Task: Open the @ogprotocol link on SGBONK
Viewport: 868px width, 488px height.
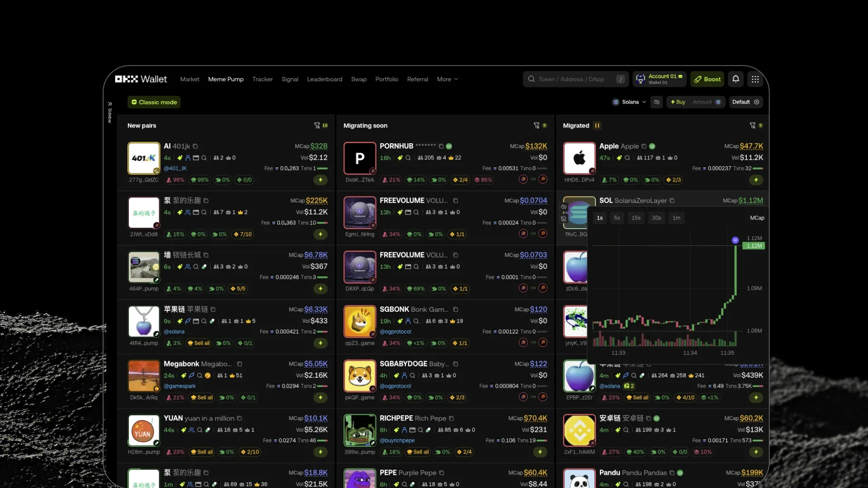Action: [395, 332]
